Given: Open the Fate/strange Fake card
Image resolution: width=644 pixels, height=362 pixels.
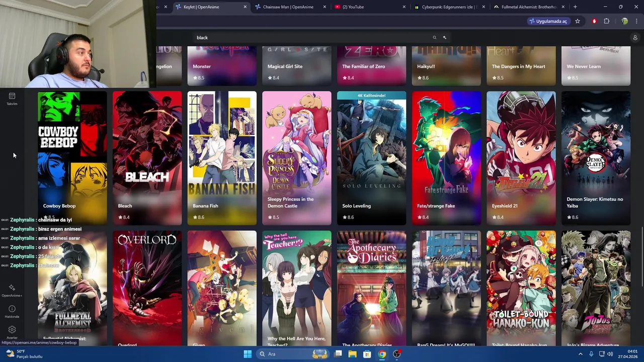Looking at the screenshot, I should 446,158.
